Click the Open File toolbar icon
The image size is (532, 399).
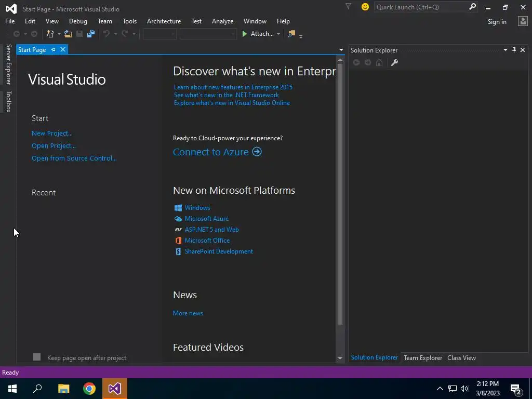click(68, 34)
